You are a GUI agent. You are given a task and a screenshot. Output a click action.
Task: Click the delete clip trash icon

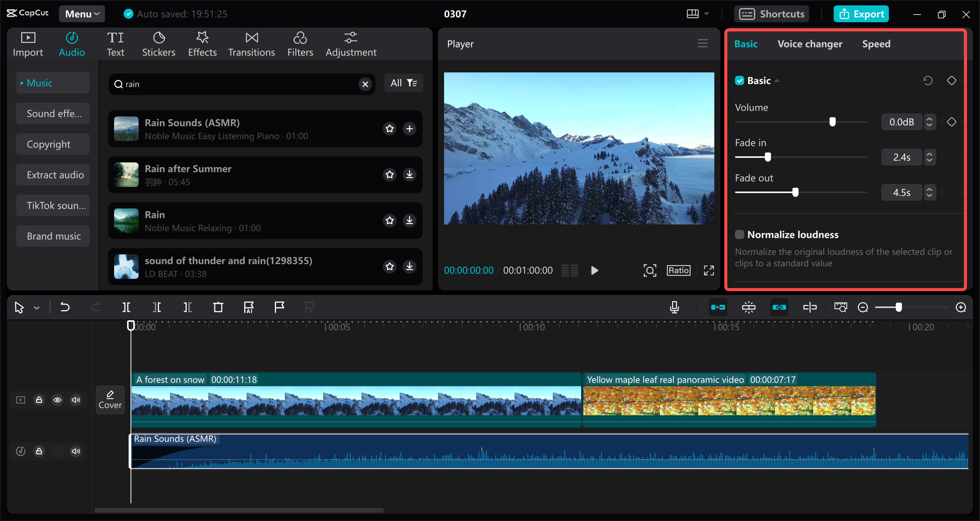(x=218, y=307)
